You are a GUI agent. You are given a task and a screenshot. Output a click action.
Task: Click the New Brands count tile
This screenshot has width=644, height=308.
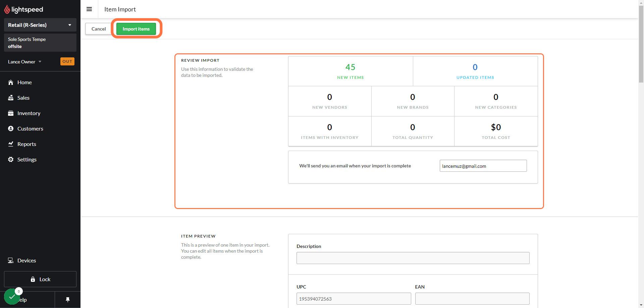[x=413, y=101]
